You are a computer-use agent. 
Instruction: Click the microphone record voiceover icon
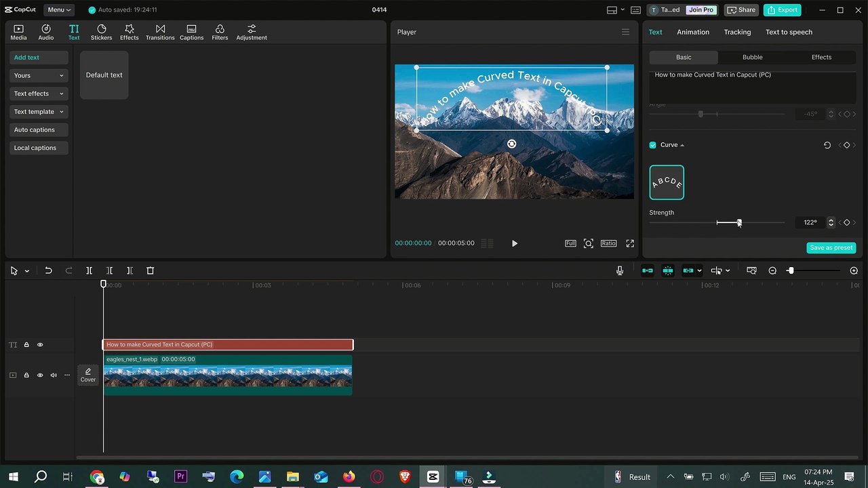(620, 270)
